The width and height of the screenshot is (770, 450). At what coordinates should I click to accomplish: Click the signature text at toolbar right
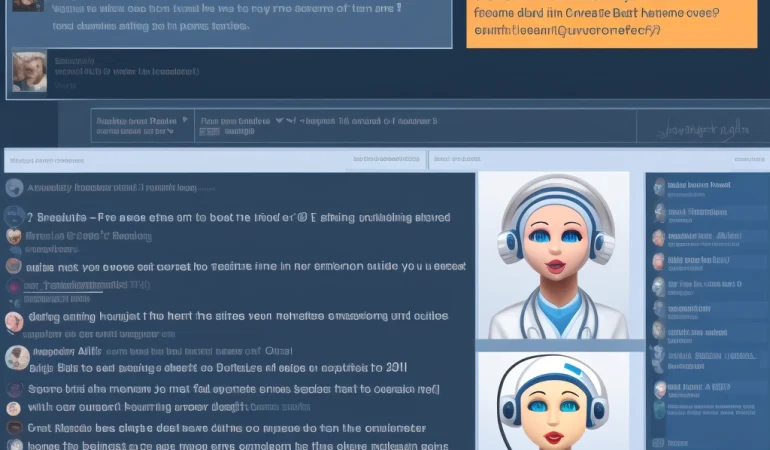(705, 128)
